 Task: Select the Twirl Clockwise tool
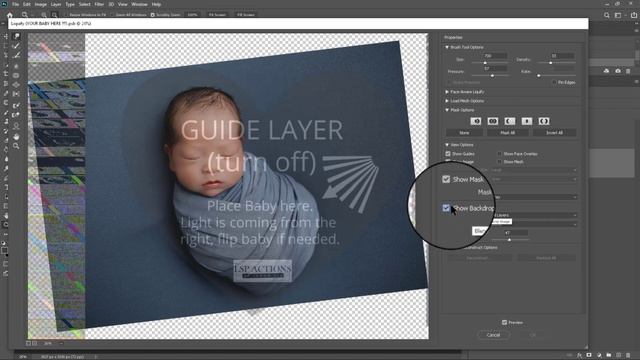click(16, 66)
